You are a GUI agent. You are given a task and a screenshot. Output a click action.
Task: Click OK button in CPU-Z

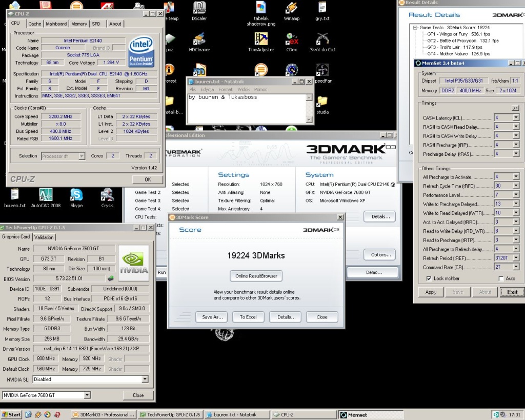tap(148, 179)
